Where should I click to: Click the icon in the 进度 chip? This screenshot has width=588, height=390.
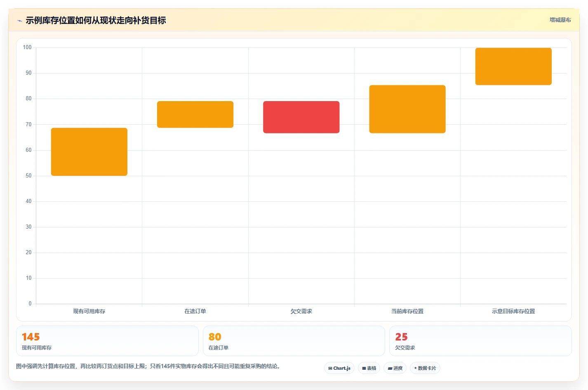390,368
